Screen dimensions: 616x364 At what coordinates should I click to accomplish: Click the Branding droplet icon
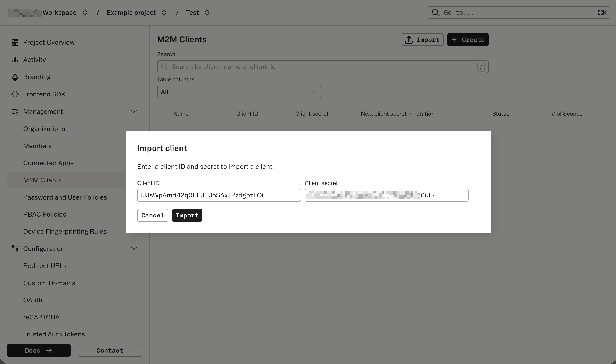point(15,77)
